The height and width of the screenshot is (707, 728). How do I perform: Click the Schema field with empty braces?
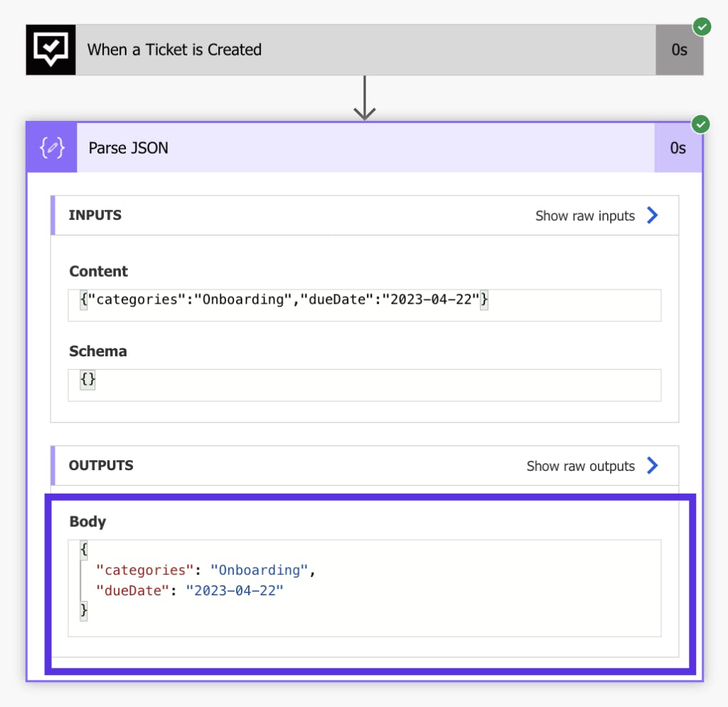364,385
